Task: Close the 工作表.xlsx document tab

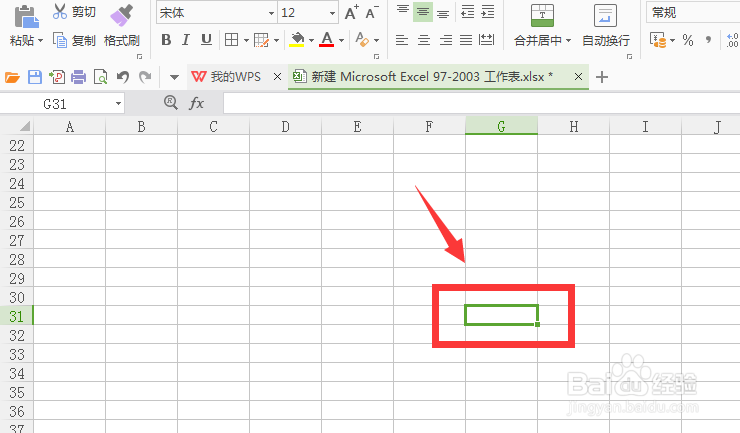Action: point(578,76)
